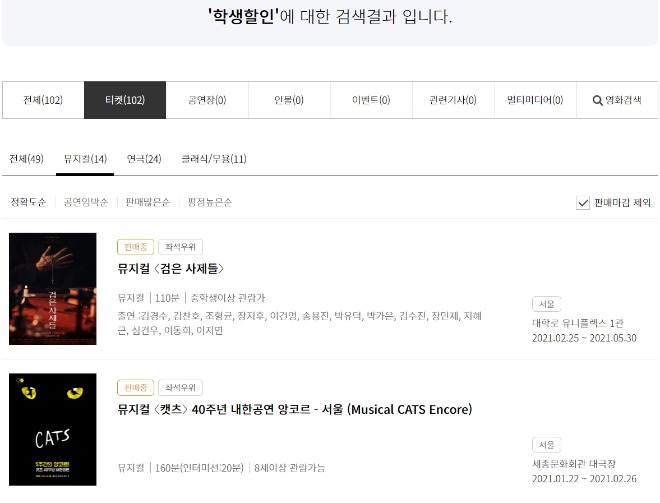The height and width of the screenshot is (503, 660).
Task: Open the 뮤지컬 〈검은 사제들〉 title link
Action: pos(170,269)
